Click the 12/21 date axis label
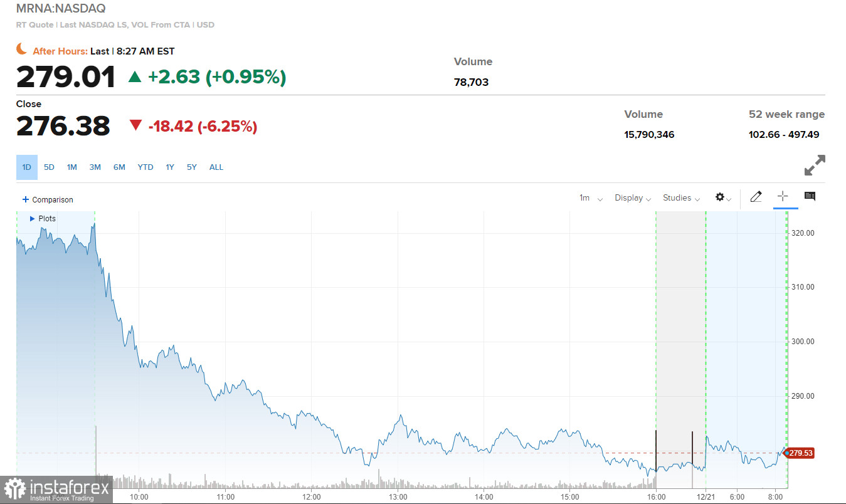 [x=706, y=497]
